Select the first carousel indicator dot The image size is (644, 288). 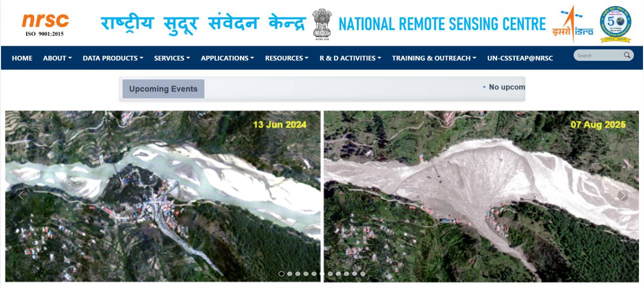(x=281, y=274)
